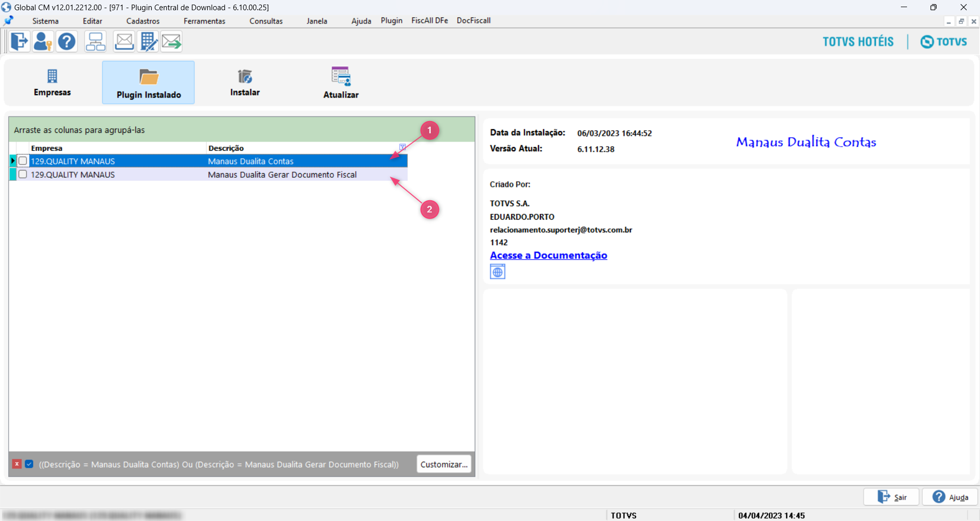Open the Acesse a Documentação link
This screenshot has width=980, height=521.
pyautogui.click(x=549, y=255)
